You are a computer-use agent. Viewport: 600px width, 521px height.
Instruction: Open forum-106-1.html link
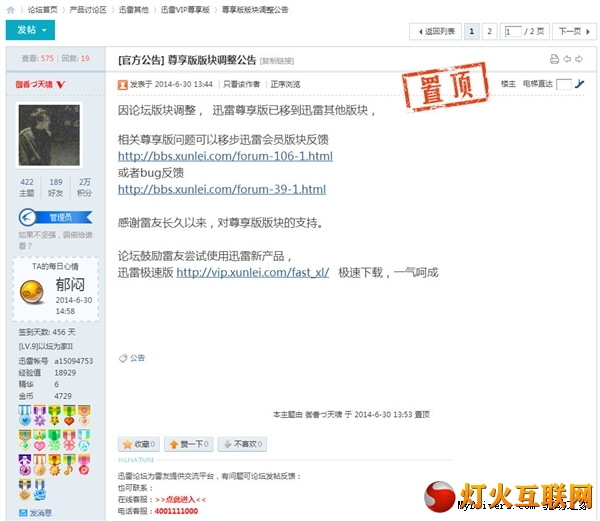click(x=225, y=156)
